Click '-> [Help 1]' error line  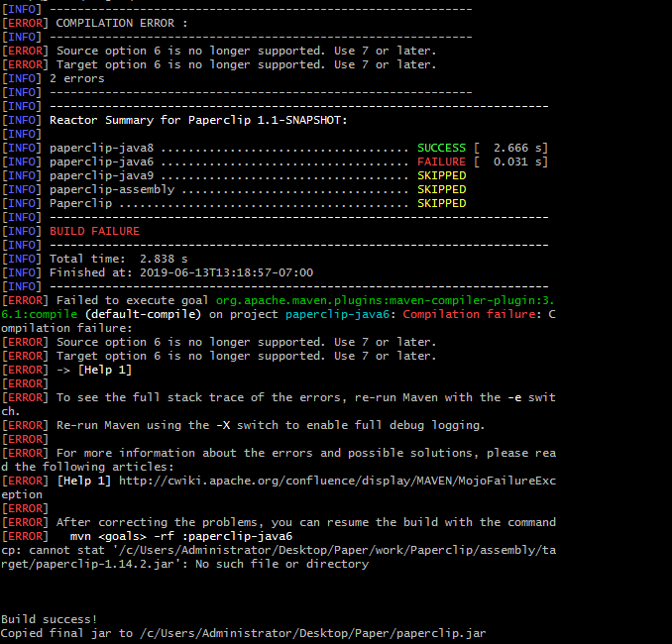[x=94, y=371]
